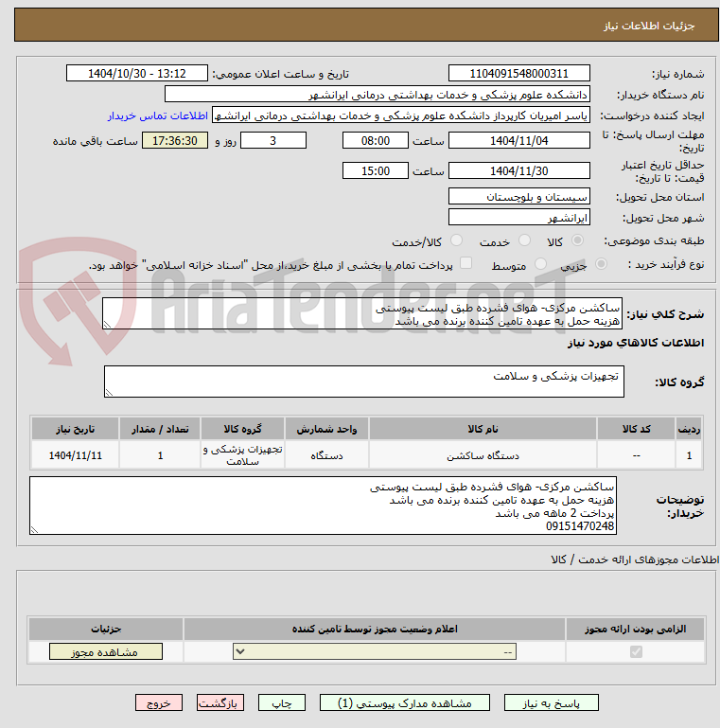Click the ایجاد کننده درخواست field
Viewport: 720px width, 728px height.
401,115
